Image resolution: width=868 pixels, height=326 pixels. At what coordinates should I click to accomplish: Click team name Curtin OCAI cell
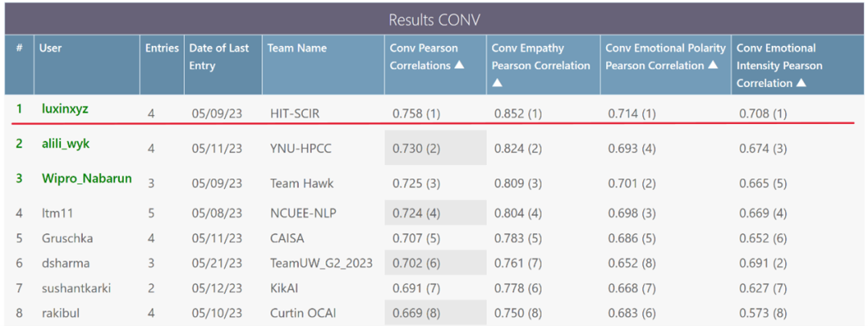pos(305,312)
